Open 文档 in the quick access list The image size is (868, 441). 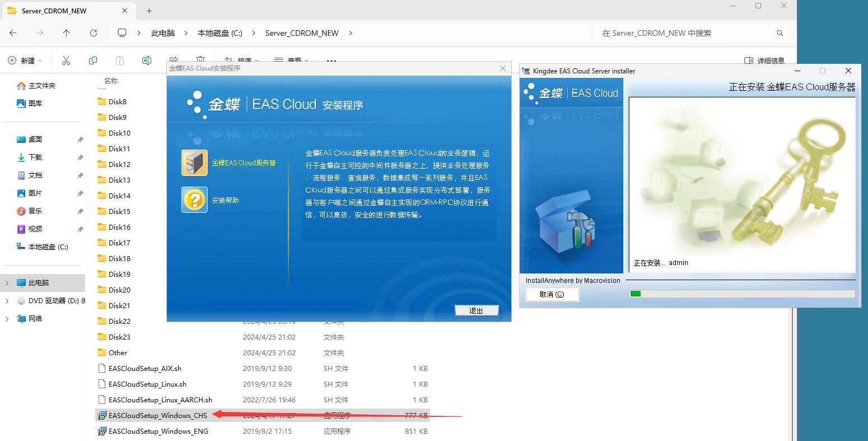click(35, 175)
